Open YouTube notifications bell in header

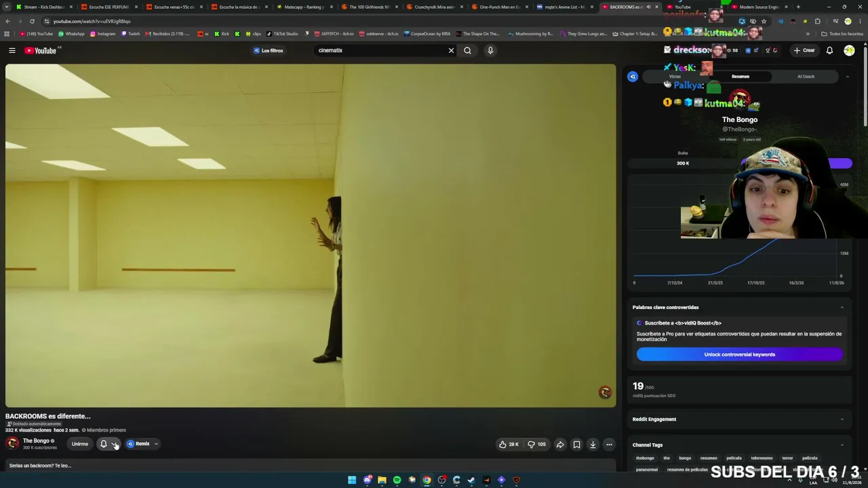coord(829,50)
